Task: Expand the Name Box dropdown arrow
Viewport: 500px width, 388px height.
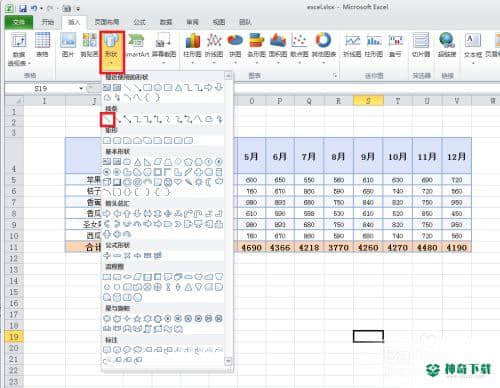Action: [x=81, y=89]
